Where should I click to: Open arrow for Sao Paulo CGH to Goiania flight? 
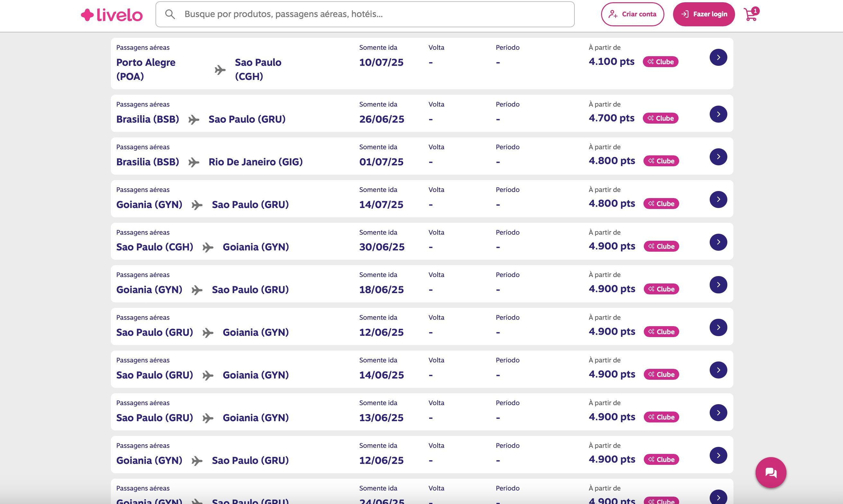coord(718,242)
